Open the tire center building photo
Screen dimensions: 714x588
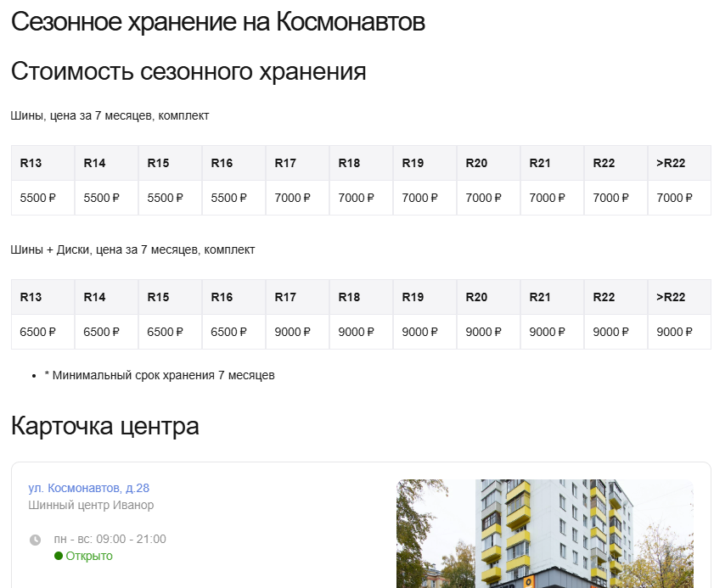click(544, 534)
